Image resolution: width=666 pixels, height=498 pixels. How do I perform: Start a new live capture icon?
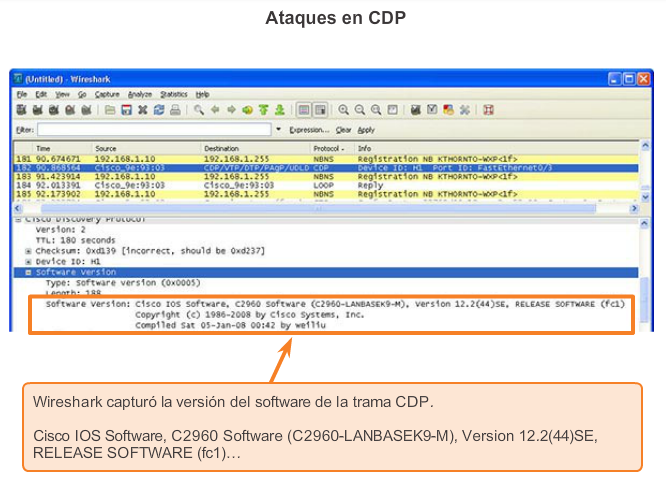(54, 110)
